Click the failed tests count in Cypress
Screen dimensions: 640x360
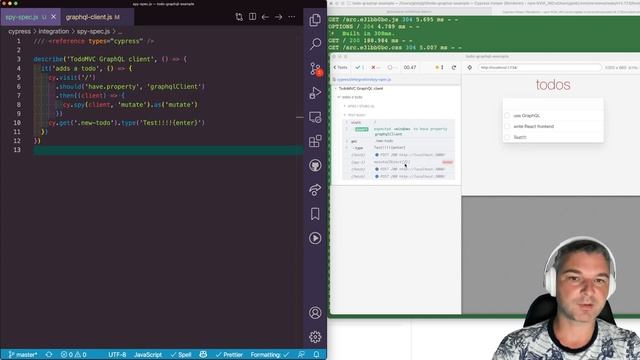point(376,67)
